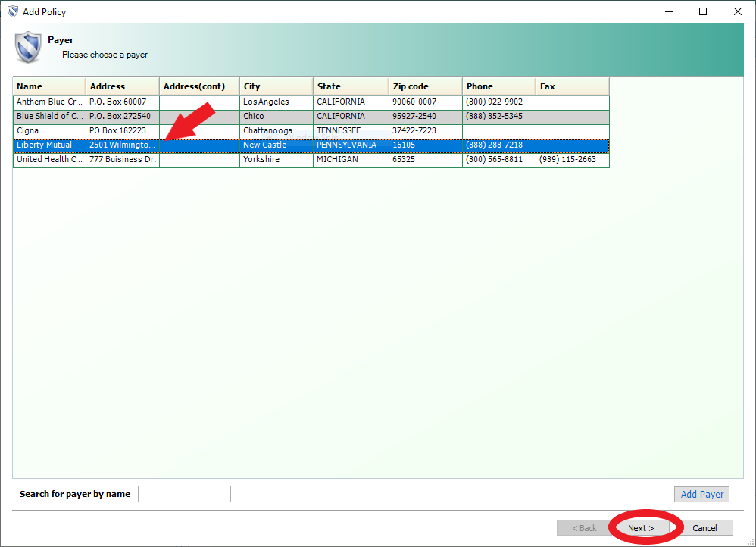Screen dimensions: 756x547
Task: Click the Add Payer button
Action: point(701,495)
